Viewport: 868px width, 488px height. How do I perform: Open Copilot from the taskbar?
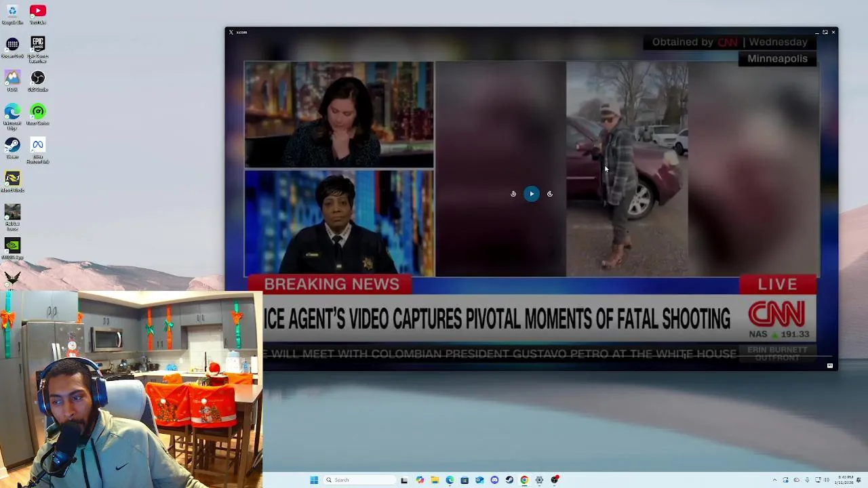click(x=420, y=480)
